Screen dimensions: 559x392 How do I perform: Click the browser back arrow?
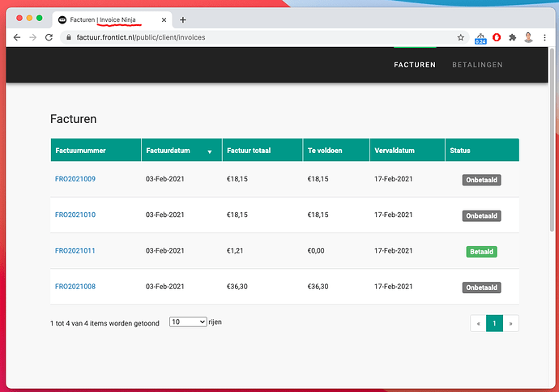coord(17,37)
